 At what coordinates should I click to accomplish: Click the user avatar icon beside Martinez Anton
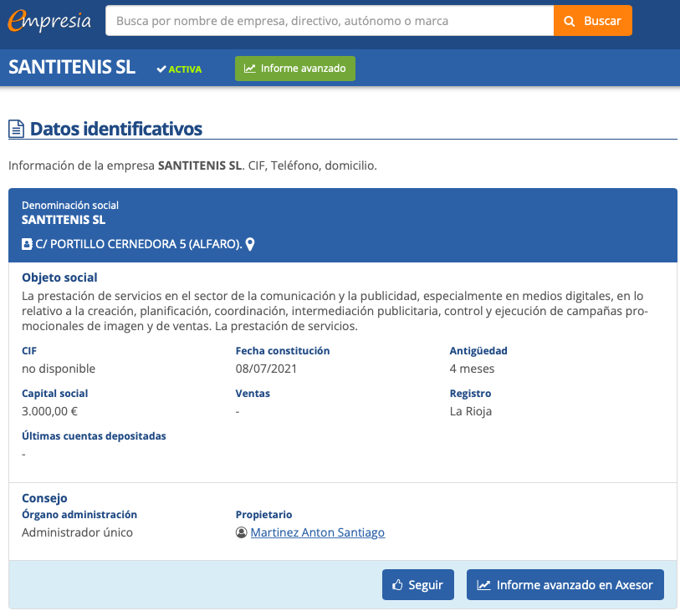coord(242,532)
